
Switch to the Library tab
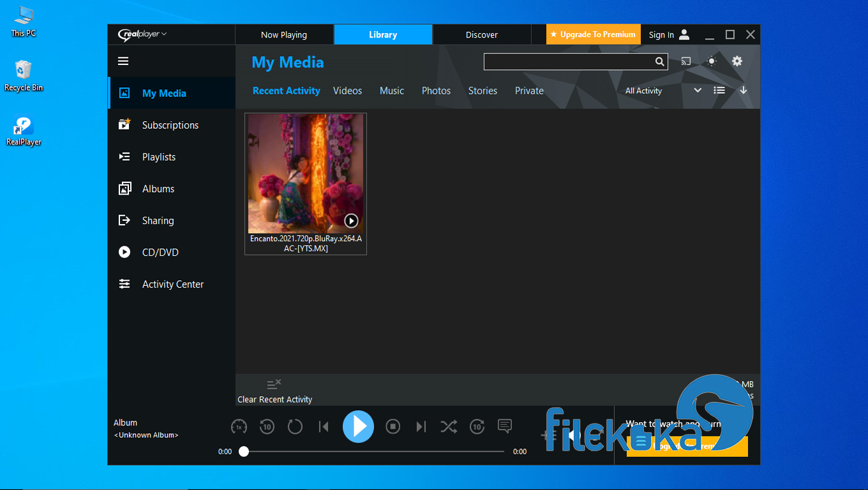pyautogui.click(x=383, y=34)
